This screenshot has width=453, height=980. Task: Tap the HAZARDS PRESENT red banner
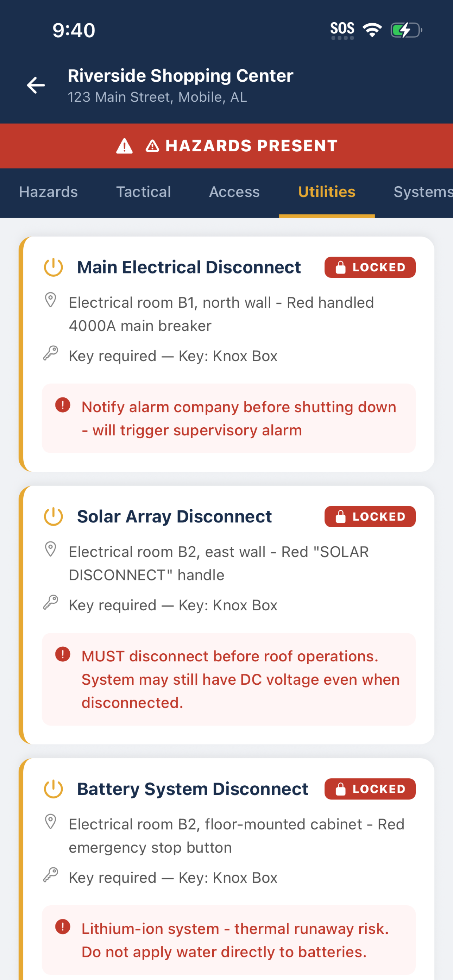(x=226, y=146)
